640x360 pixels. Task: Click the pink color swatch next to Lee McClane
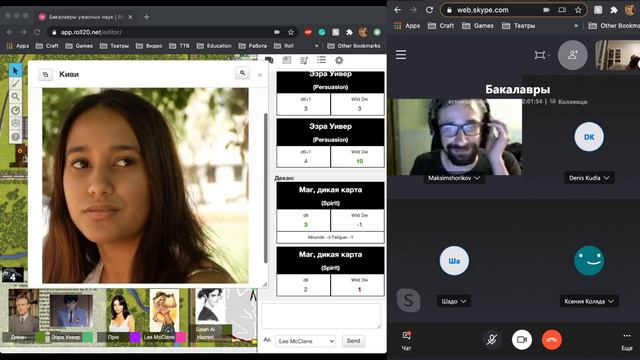(x=181, y=338)
